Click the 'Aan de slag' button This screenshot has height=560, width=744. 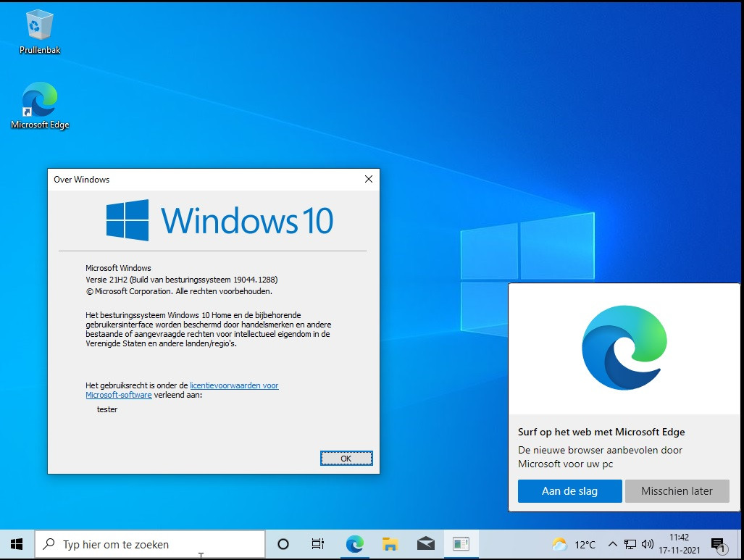(x=570, y=491)
